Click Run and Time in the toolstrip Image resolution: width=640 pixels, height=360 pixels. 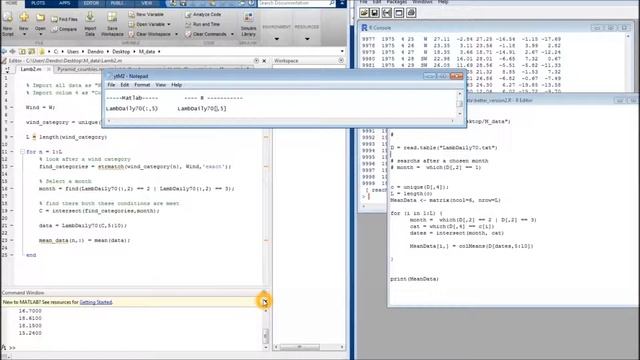pos(202,24)
